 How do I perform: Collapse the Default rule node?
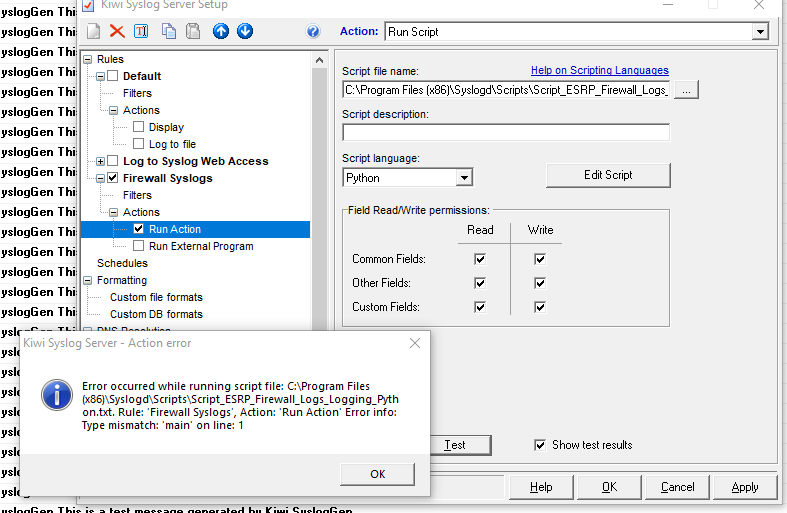pyautogui.click(x=100, y=76)
